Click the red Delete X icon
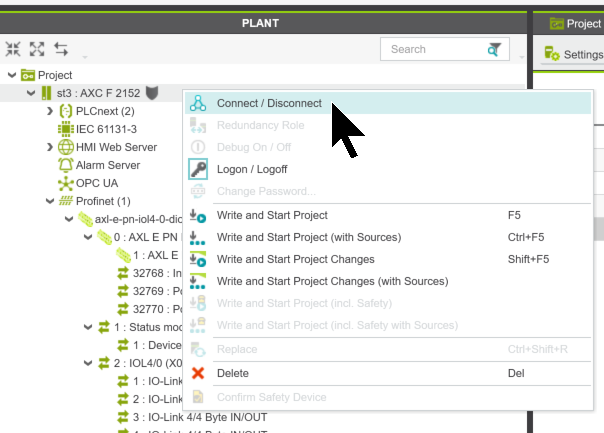Viewport: 604px width, 433px height. point(198,373)
